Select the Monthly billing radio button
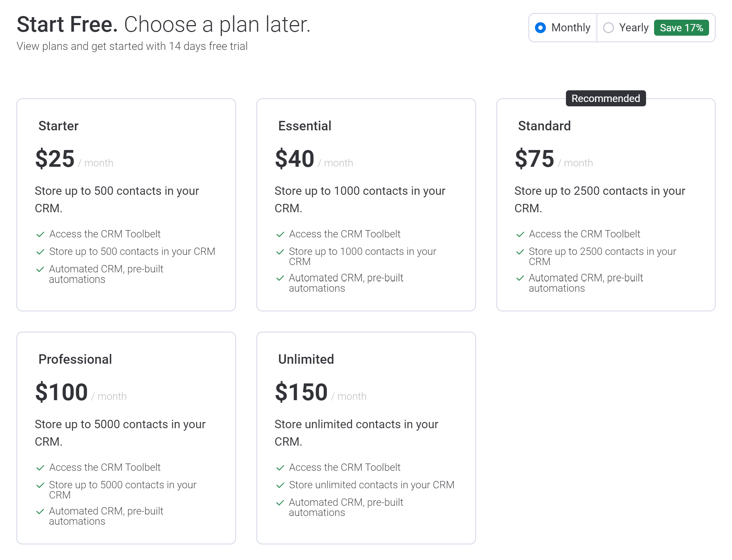This screenshot has width=732, height=560. click(540, 28)
